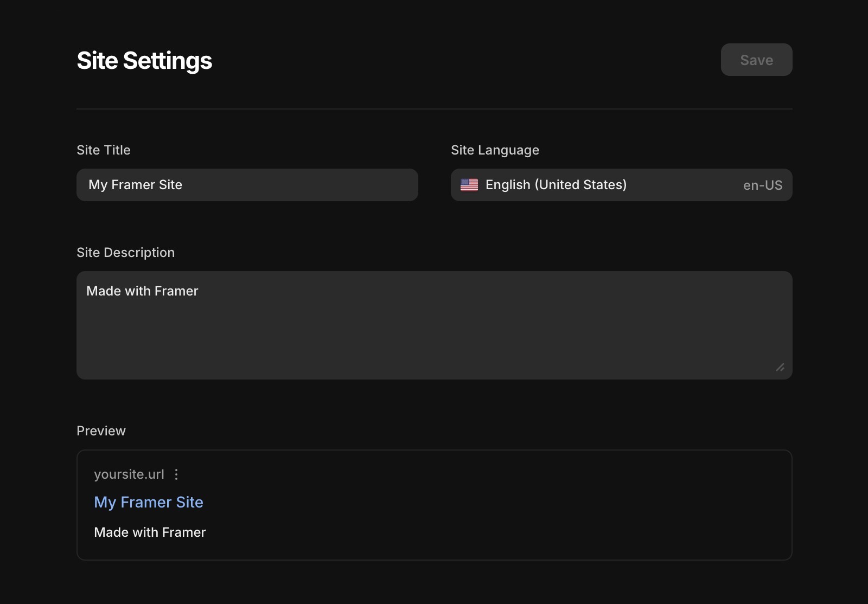
Task: Click the Made with Framer preview snippet
Action: [150, 532]
